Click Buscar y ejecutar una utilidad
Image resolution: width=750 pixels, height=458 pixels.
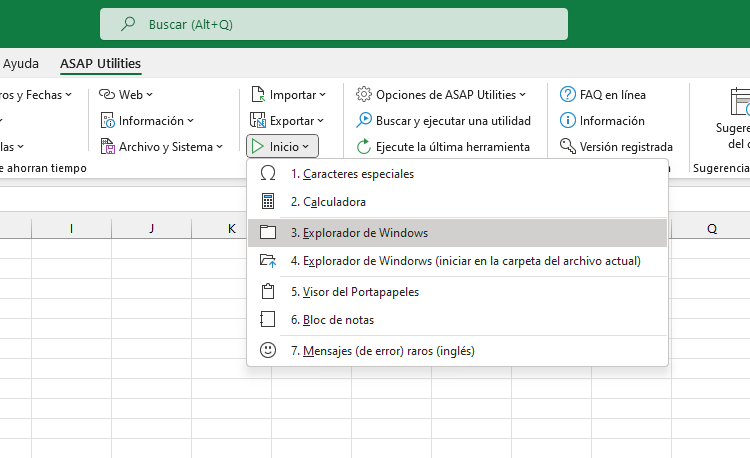pos(443,120)
